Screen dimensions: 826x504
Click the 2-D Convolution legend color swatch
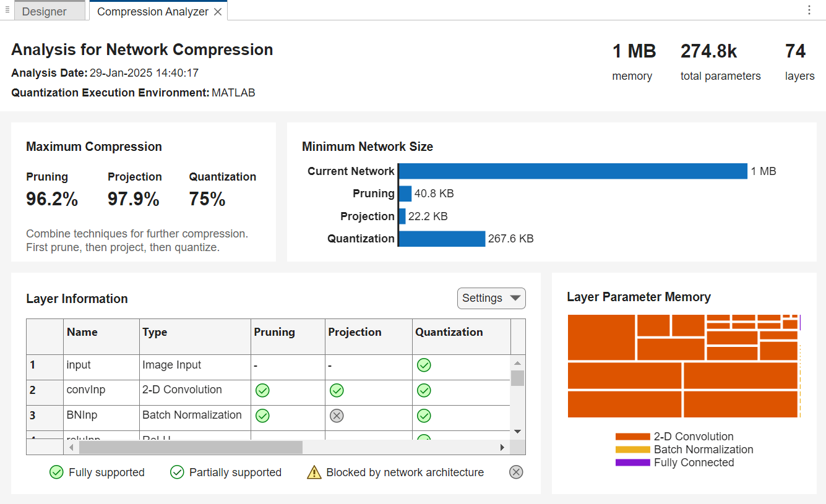[632, 437]
